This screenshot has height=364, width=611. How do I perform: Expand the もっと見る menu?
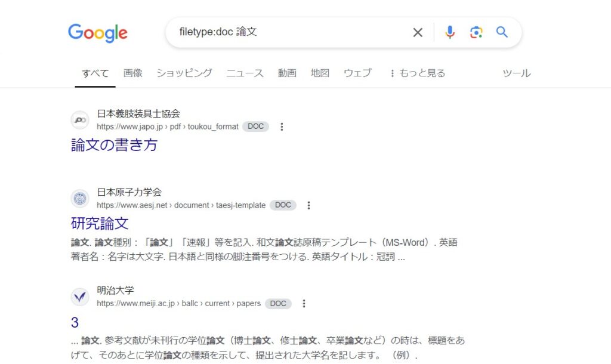[417, 73]
